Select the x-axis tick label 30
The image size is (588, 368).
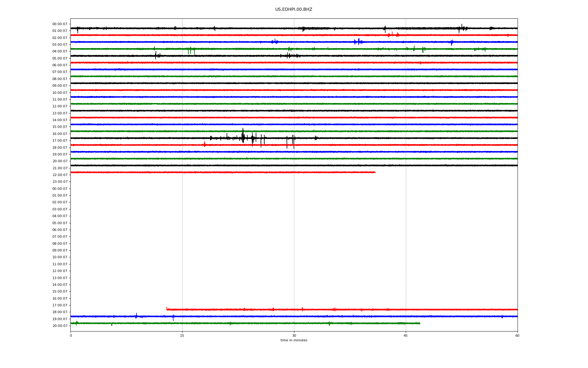(294, 335)
